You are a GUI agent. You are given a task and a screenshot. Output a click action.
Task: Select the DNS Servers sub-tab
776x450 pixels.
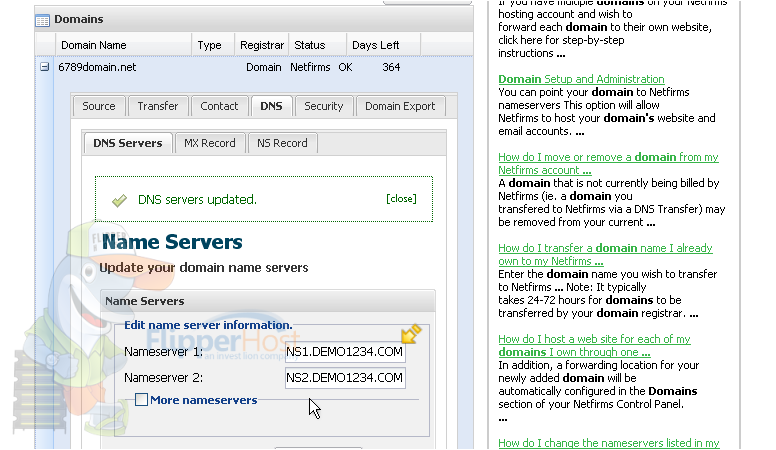point(128,143)
